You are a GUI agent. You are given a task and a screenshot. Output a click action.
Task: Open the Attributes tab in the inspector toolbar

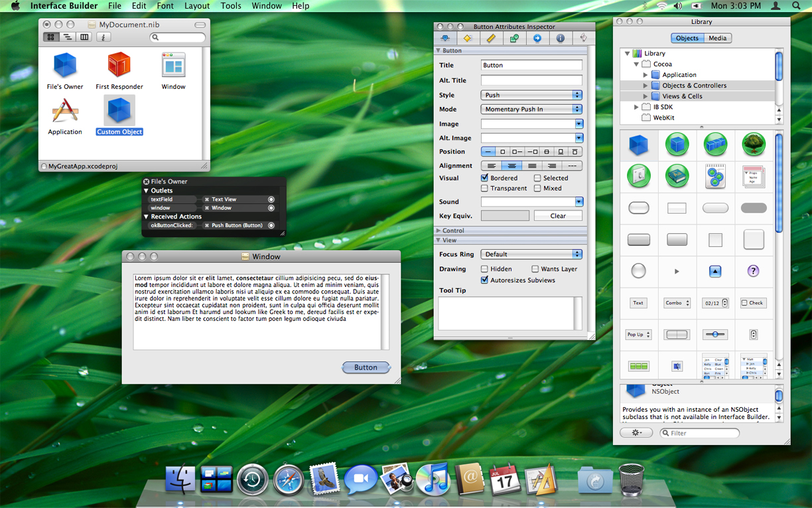click(x=445, y=39)
